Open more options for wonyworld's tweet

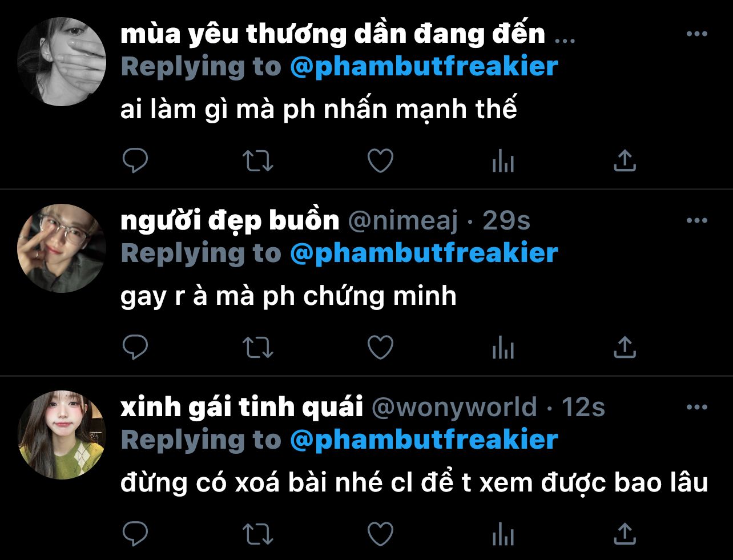696,407
